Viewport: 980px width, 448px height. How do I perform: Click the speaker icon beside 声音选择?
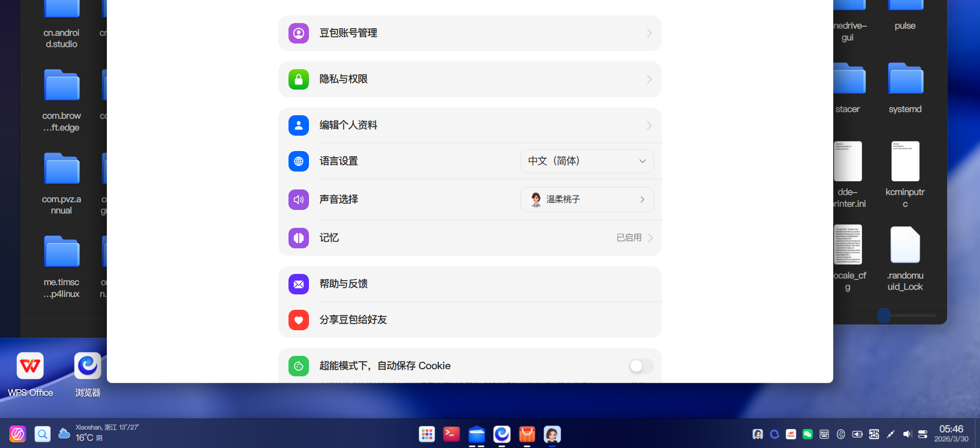tap(299, 200)
